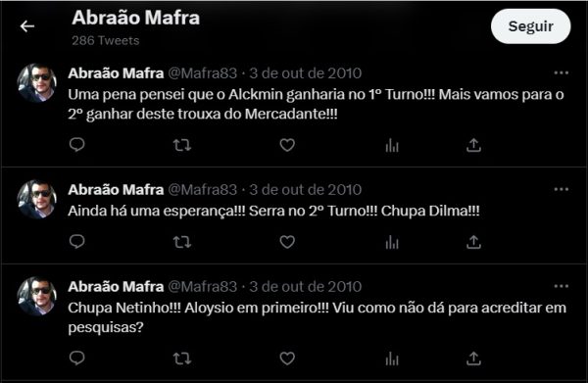Viewport: 588px width, 383px height.
Task: Reply to the Chupa Netinho tweet
Action: [77, 359]
